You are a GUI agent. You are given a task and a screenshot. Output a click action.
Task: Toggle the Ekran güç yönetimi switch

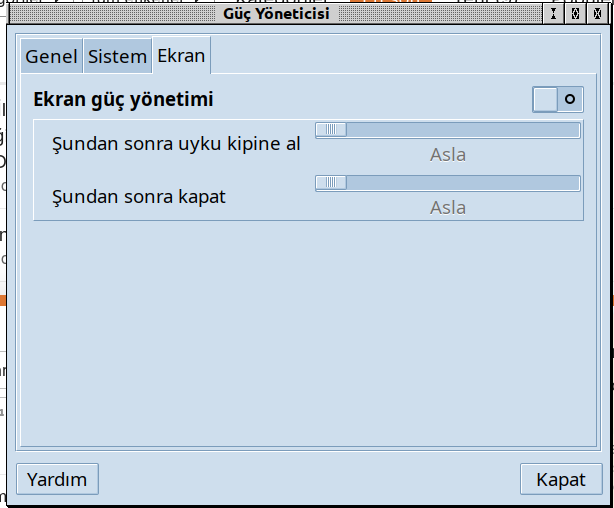click(x=558, y=99)
